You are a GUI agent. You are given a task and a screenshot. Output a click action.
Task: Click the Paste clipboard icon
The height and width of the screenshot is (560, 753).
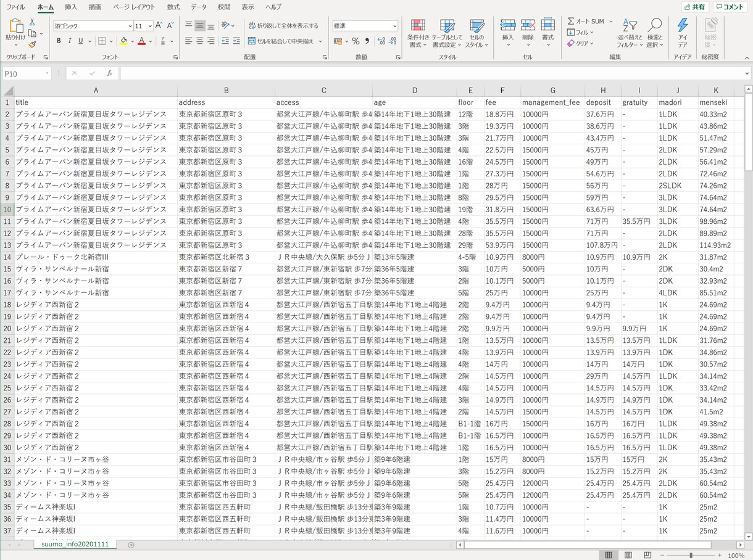click(x=15, y=25)
